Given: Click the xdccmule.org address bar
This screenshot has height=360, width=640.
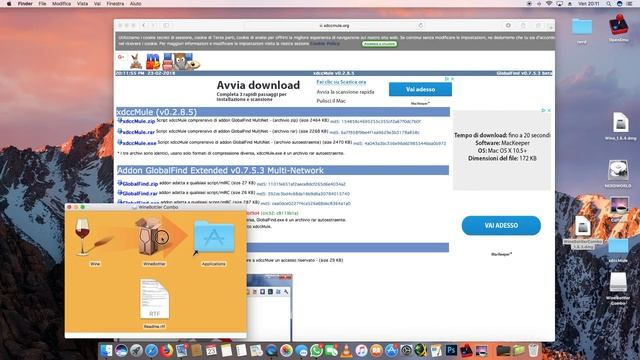Looking at the screenshot, I should coord(335,25).
